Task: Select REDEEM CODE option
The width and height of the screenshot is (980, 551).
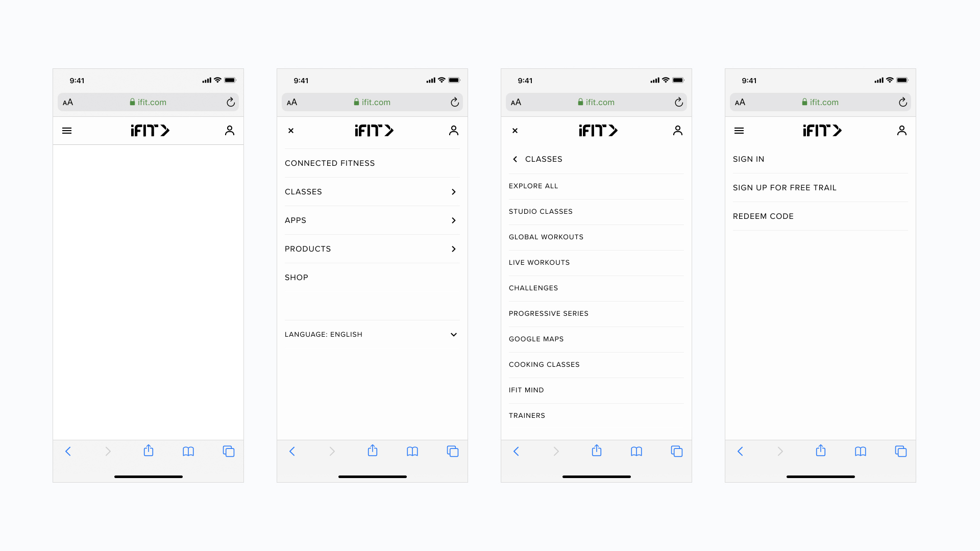Action: pyautogui.click(x=763, y=216)
